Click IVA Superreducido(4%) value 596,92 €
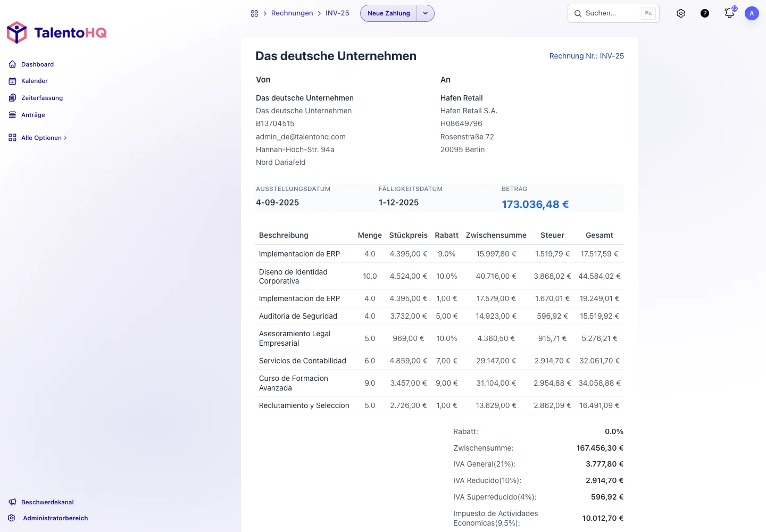Screen dimensions: 766x532 point(607,497)
